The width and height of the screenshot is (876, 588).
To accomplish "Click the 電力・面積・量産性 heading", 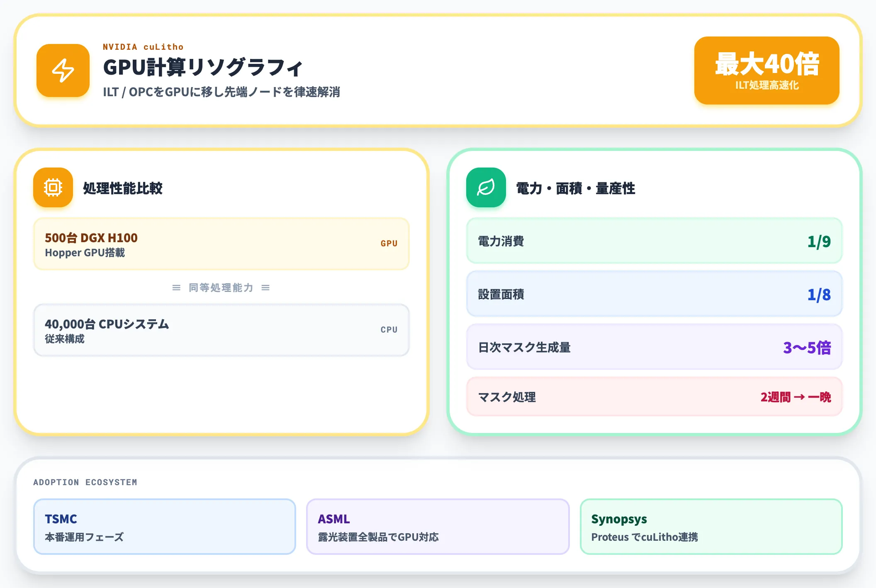I will coord(576,188).
